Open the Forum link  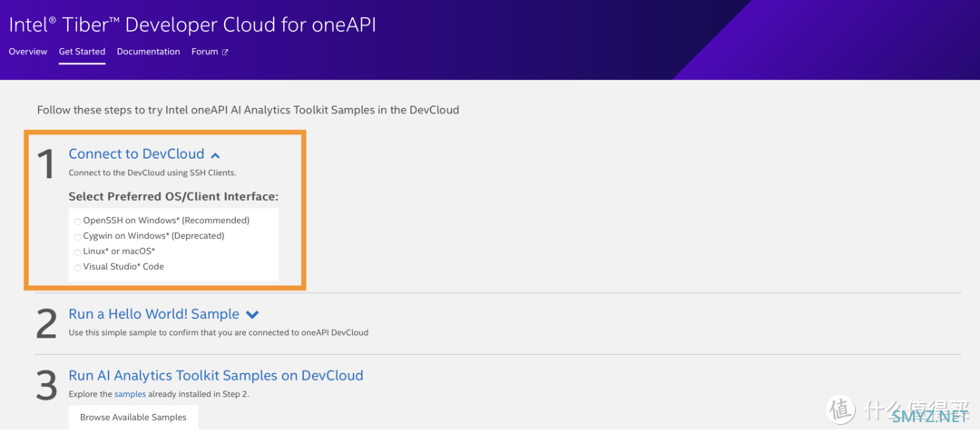click(204, 51)
